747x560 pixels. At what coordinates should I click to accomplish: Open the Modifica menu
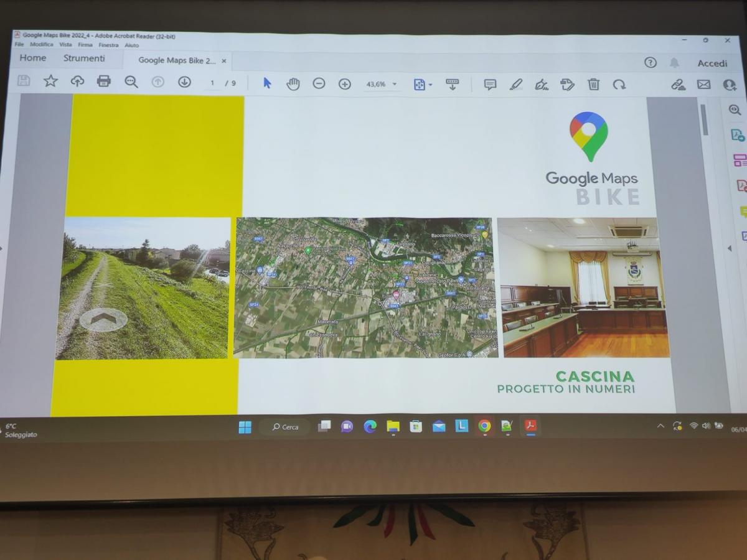42,45
